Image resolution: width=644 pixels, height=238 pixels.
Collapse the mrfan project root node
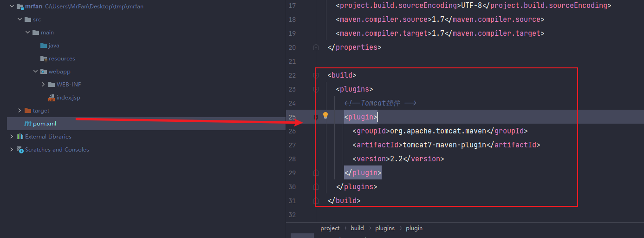coord(12,7)
